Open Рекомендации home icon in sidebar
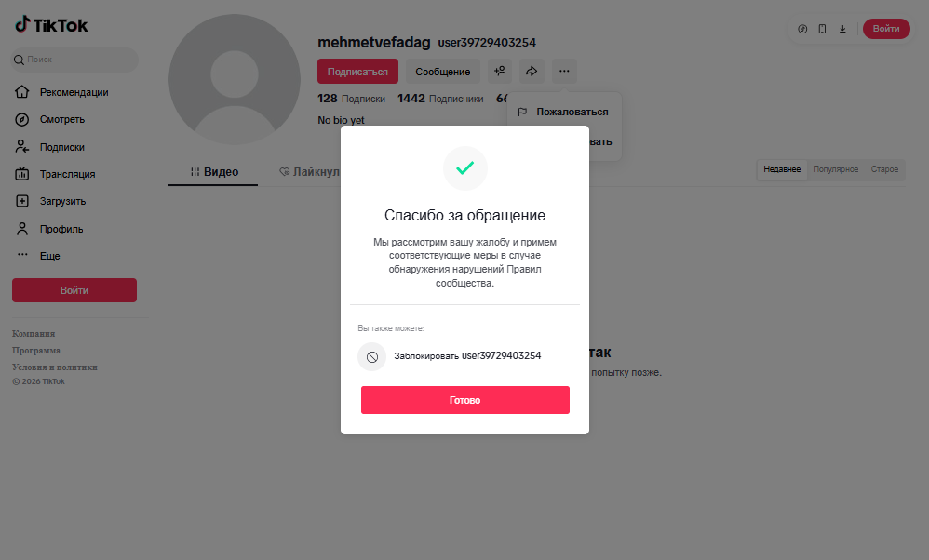This screenshot has height=560, width=929. coord(22,92)
